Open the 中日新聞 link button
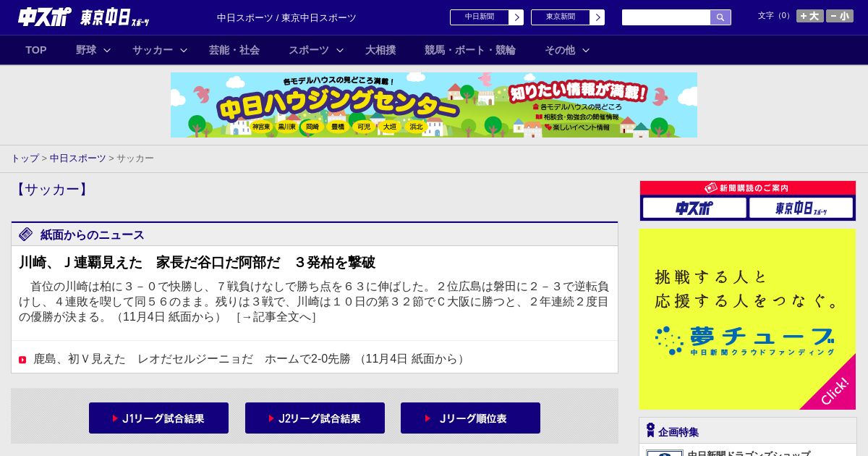The image size is (868, 456). (480, 17)
